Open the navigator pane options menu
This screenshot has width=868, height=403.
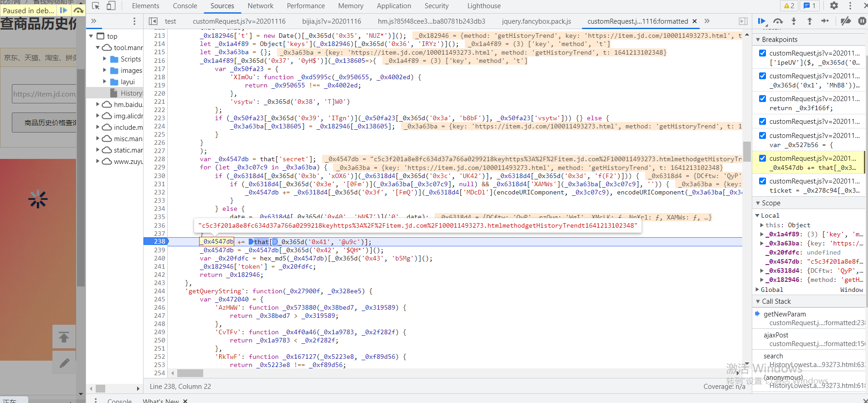point(134,21)
